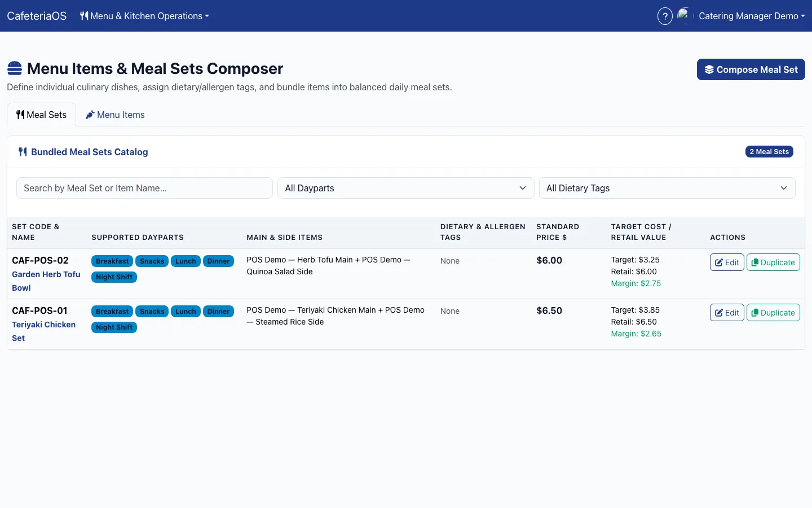Click the Garden Herb Tofu Bowl name
This screenshot has height=508, width=812.
coord(46,281)
